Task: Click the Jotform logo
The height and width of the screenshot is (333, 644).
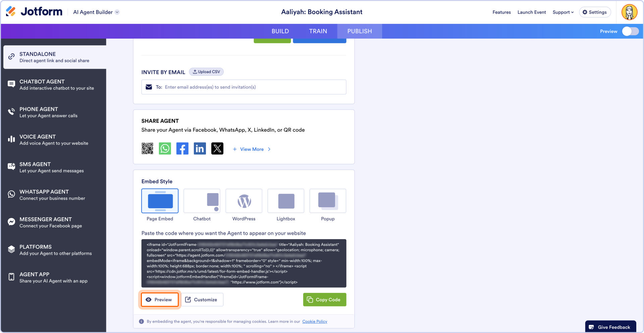Action: 34,12
